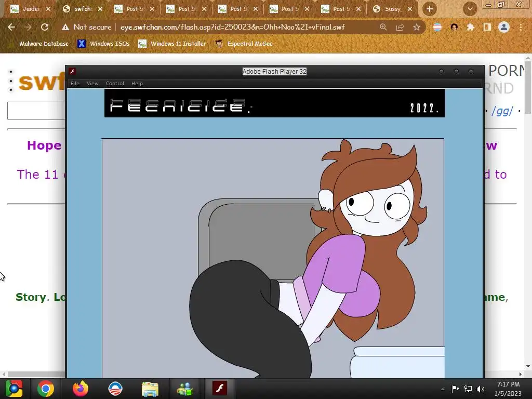Open Windows 11 Installer bookmark
Screen dimensions: 532x399
pos(172,44)
